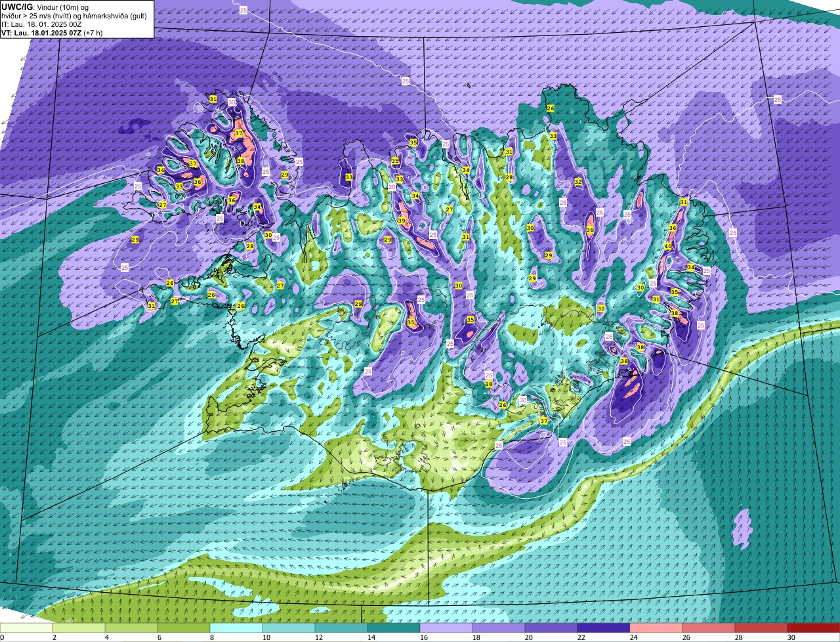Click the valid time 'VT: Lau. 18.01.2025 07Z'

click(42, 33)
